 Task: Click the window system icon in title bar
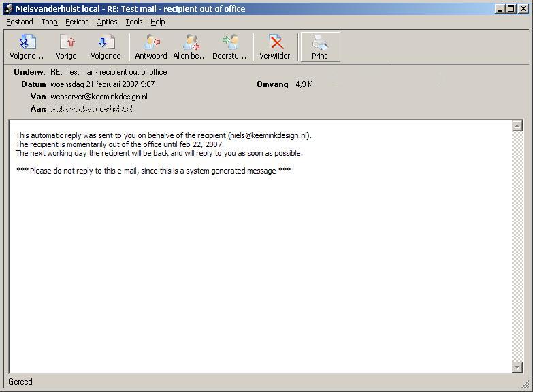point(7,9)
